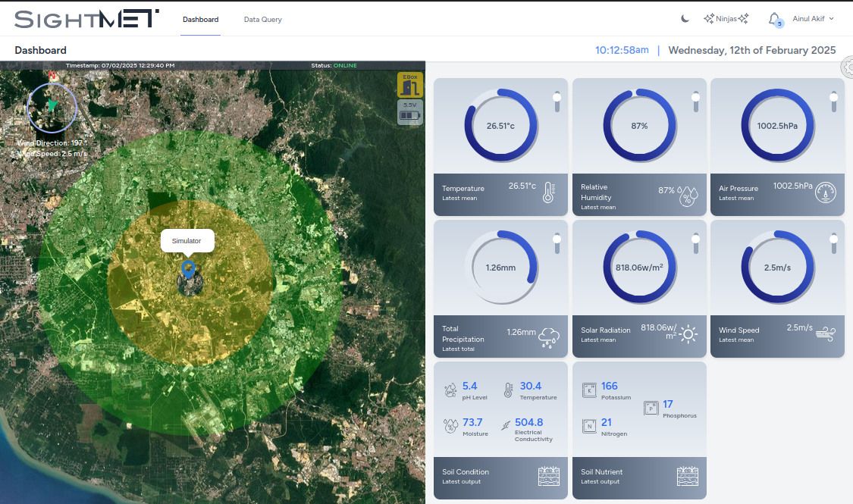Click the SightMet logo
The width and height of the screenshot is (853, 504).
coord(86,19)
